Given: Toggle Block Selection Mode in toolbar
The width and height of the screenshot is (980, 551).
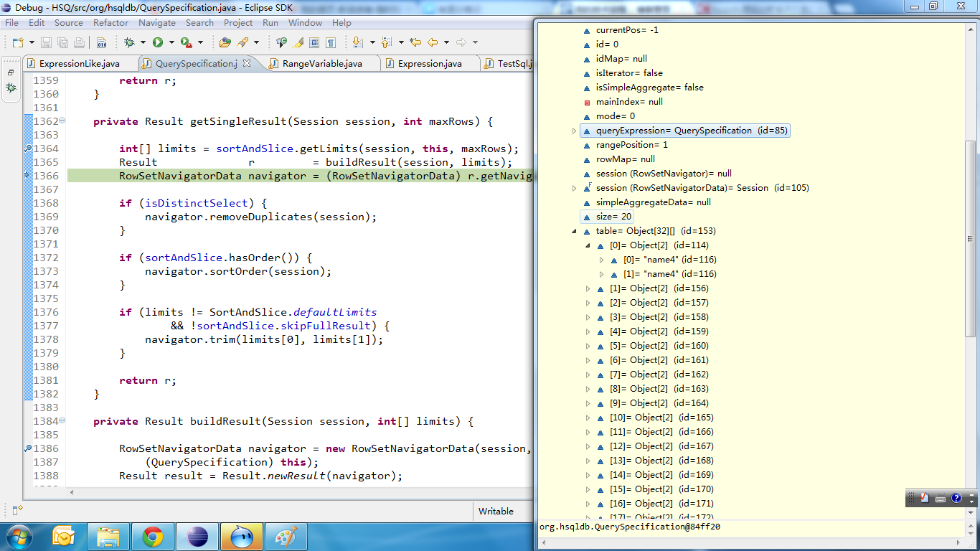Looking at the screenshot, I should [314, 42].
